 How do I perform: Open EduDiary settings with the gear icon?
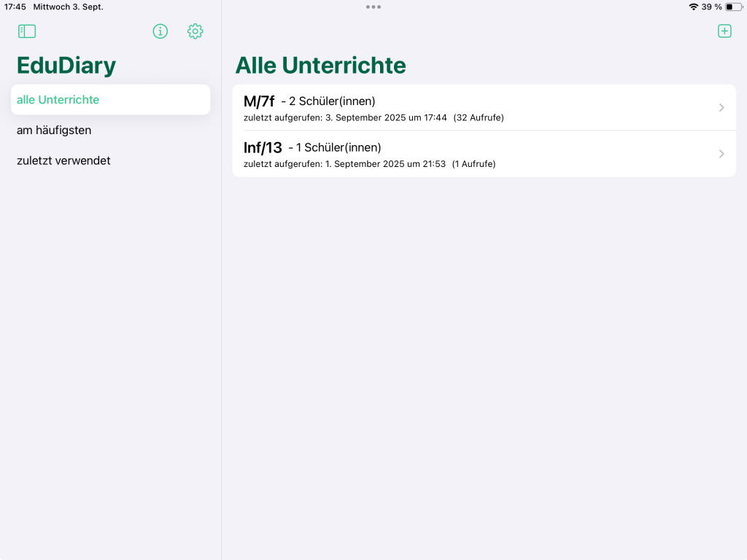point(195,31)
